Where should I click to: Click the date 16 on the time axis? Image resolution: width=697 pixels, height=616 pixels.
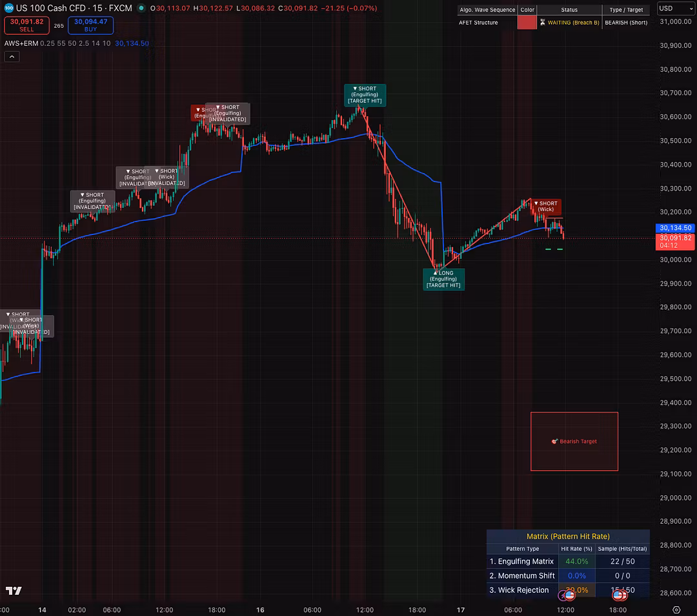coord(260,610)
